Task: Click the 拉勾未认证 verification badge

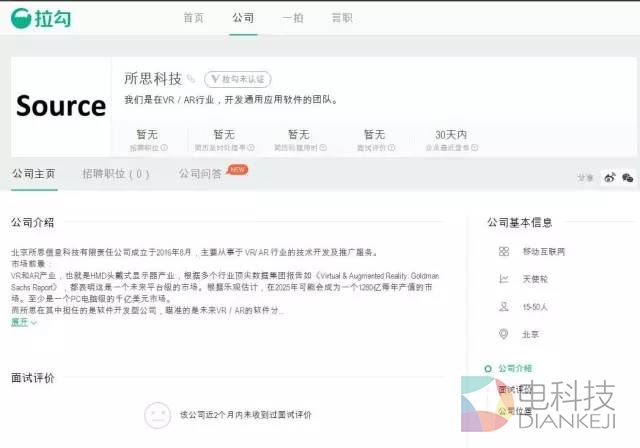Action: pyautogui.click(x=238, y=79)
